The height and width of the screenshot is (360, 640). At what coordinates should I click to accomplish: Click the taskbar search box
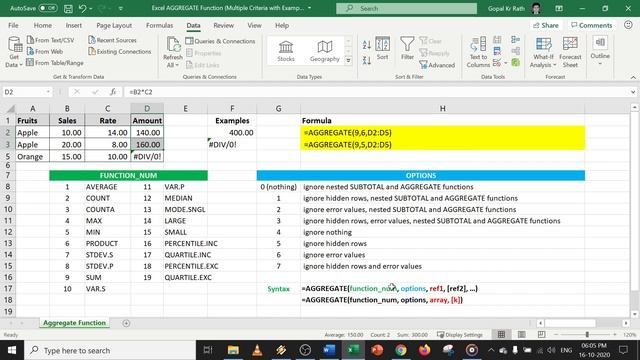(x=110, y=350)
